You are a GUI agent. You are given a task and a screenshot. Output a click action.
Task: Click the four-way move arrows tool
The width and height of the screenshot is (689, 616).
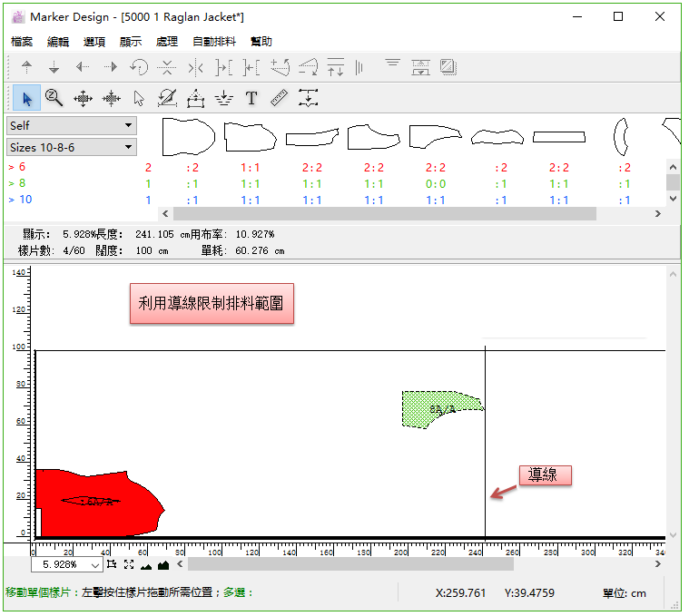pos(83,98)
